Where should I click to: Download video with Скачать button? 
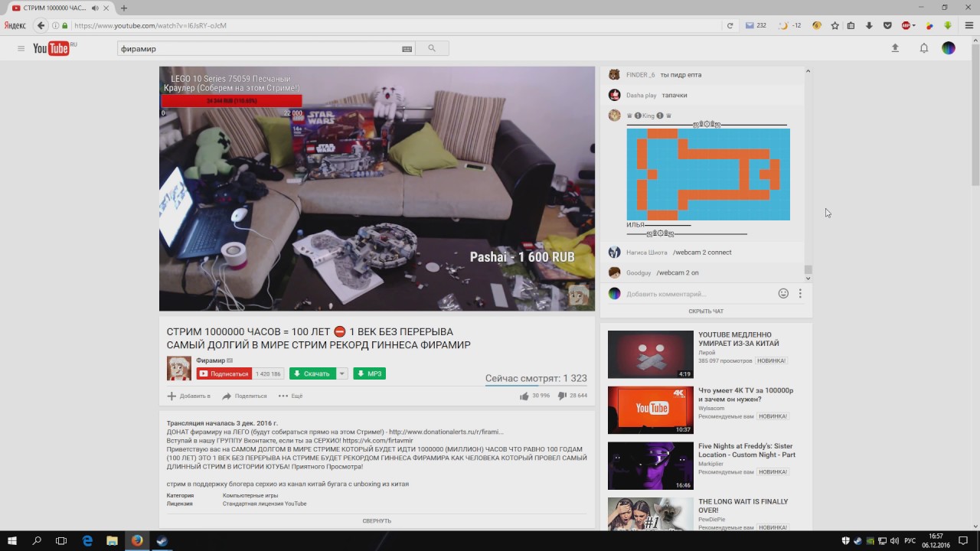[x=312, y=373]
